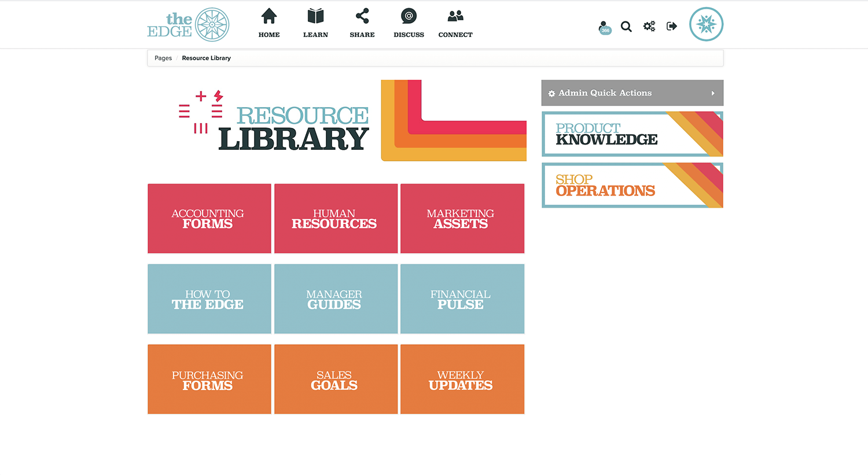Open the circular profile avatar

(x=706, y=24)
